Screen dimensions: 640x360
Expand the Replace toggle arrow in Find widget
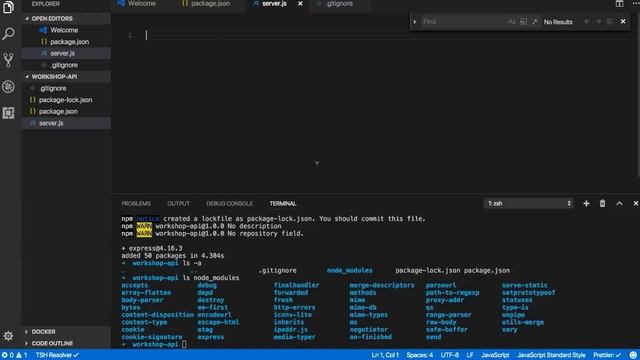(x=415, y=22)
